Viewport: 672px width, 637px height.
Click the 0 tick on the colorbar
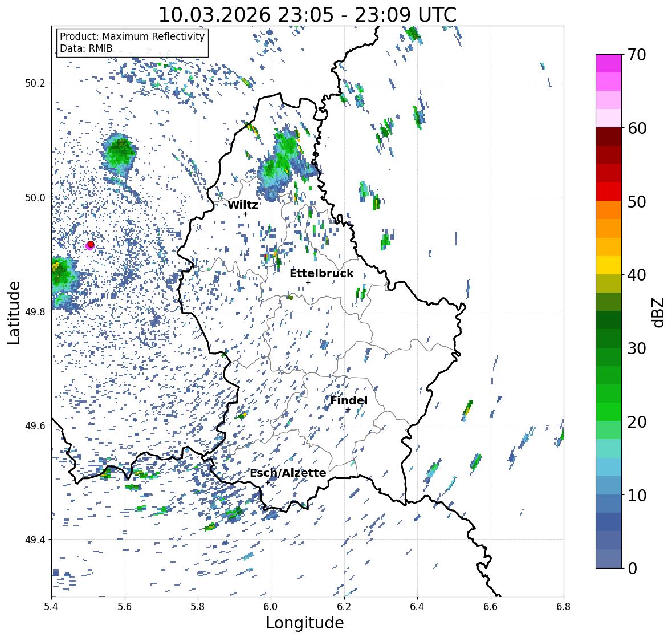tap(632, 569)
